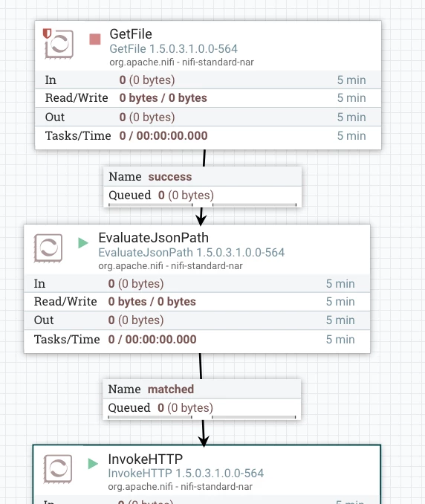425x504 pixels.
Task: Click the Out row value of GetFile
Action: (147, 117)
